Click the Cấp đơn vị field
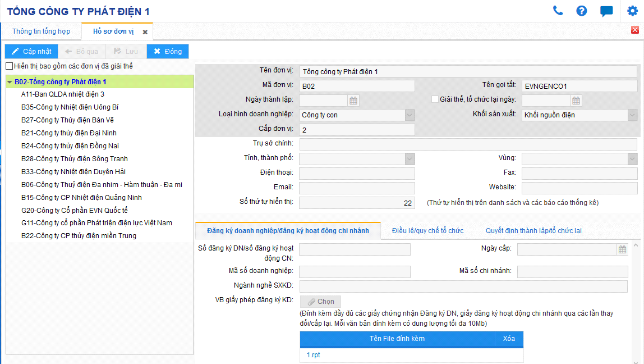Image resolution: width=644 pixels, height=364 pixels. [x=357, y=130]
